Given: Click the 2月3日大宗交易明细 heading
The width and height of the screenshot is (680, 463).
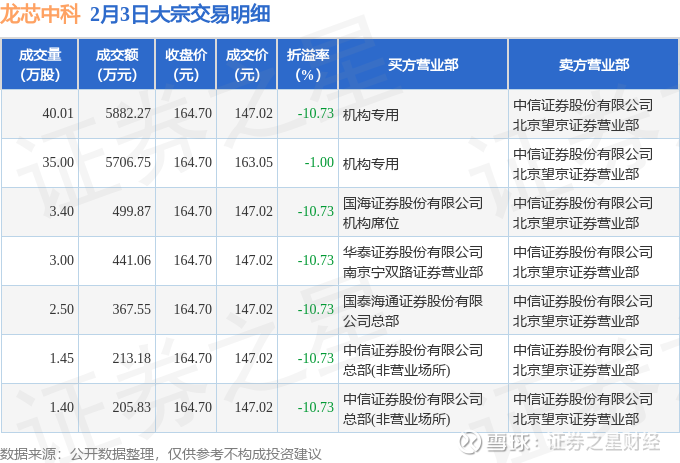Looking at the screenshot, I should click(180, 14).
